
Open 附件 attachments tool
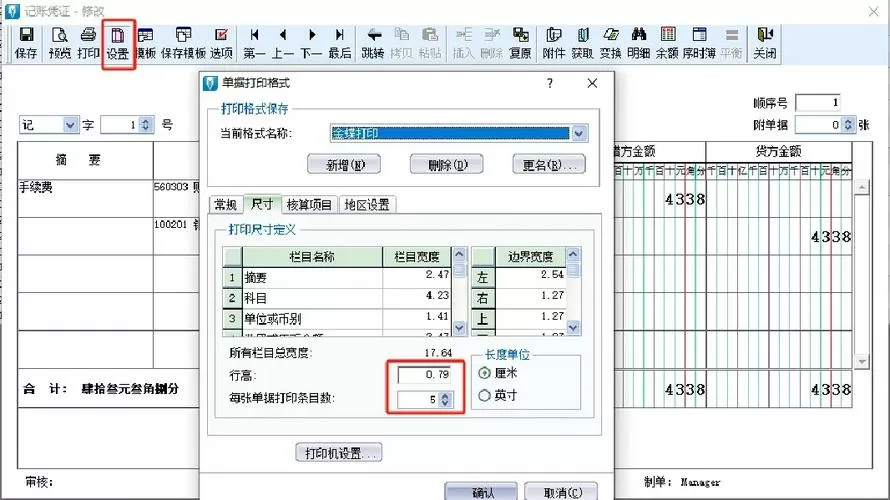pos(553,43)
